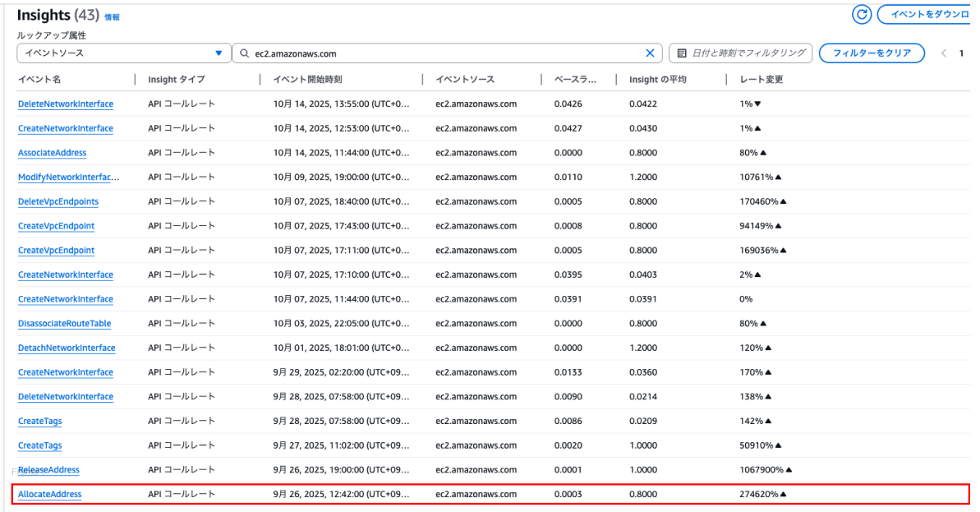The width and height of the screenshot is (980, 512).
Task: Click the イベントをダウンロード button
Action: click(928, 15)
